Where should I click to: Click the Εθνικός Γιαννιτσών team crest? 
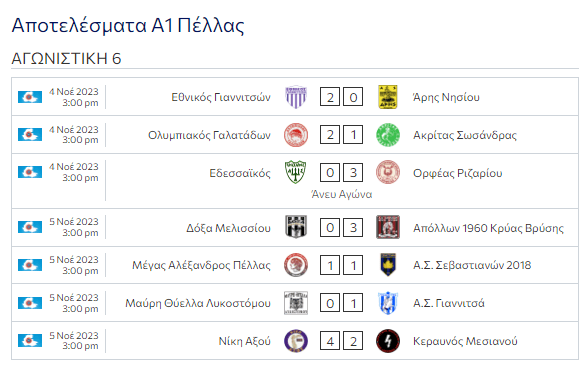coord(296,97)
